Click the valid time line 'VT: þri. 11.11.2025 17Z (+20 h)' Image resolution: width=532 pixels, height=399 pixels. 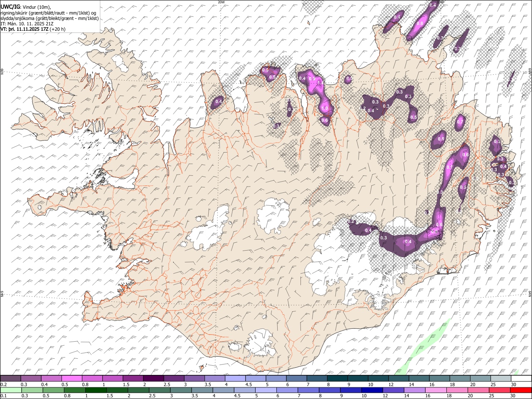tap(33, 29)
